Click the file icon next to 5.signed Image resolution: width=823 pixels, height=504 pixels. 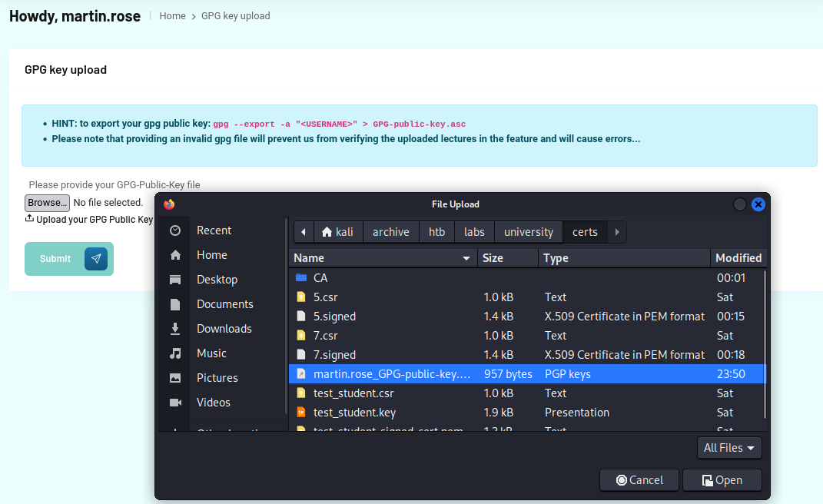[x=301, y=316]
